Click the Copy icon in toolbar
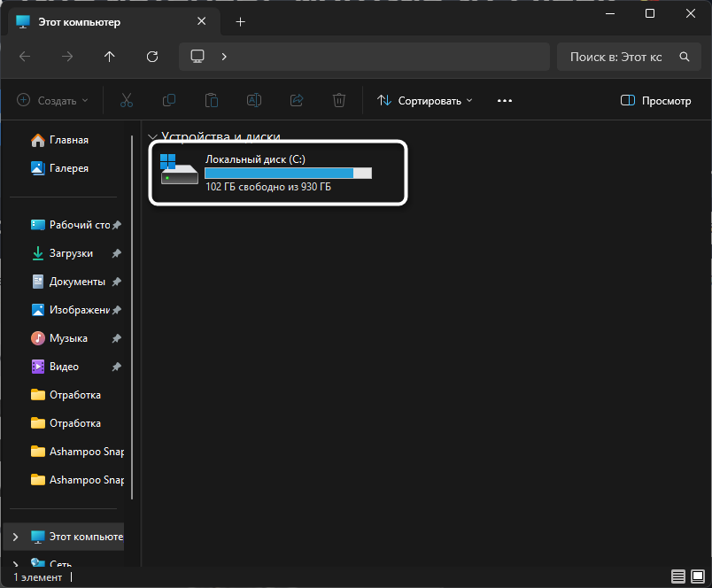The height and width of the screenshot is (588, 712). [x=169, y=101]
